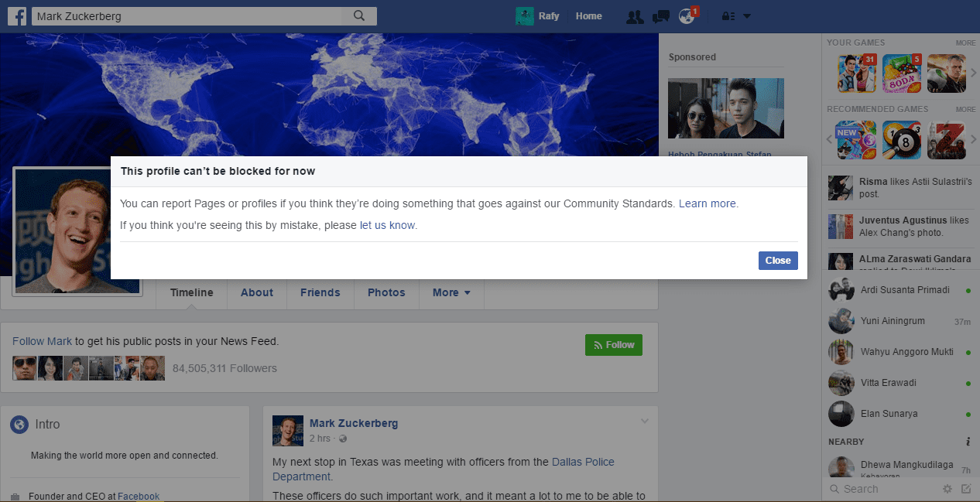
Task: Open the third game icon in Your Games
Action: (x=947, y=73)
